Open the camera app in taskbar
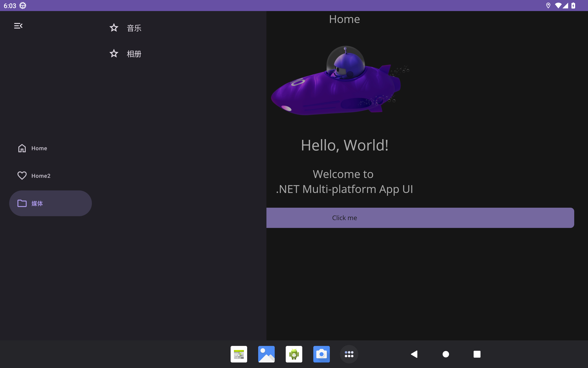The image size is (588, 368). click(x=322, y=354)
